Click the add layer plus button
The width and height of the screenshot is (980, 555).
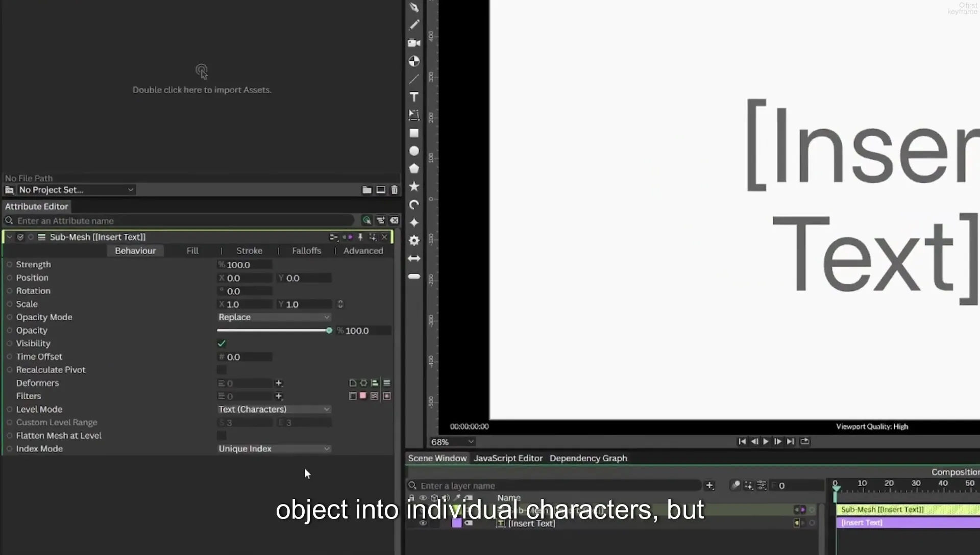click(x=709, y=486)
